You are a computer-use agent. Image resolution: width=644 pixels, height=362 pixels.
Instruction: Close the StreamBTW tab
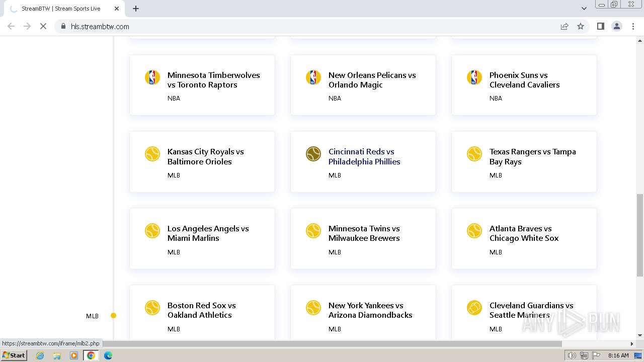[117, 9]
